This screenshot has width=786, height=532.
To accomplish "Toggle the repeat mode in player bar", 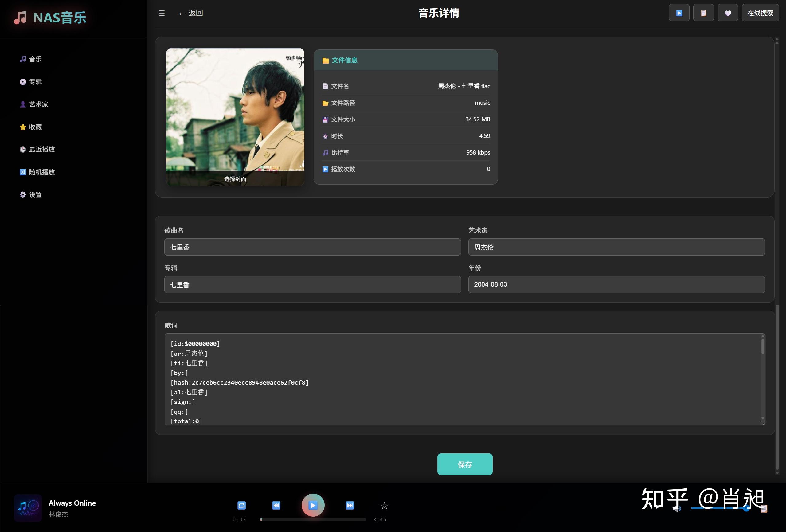I will point(241,505).
